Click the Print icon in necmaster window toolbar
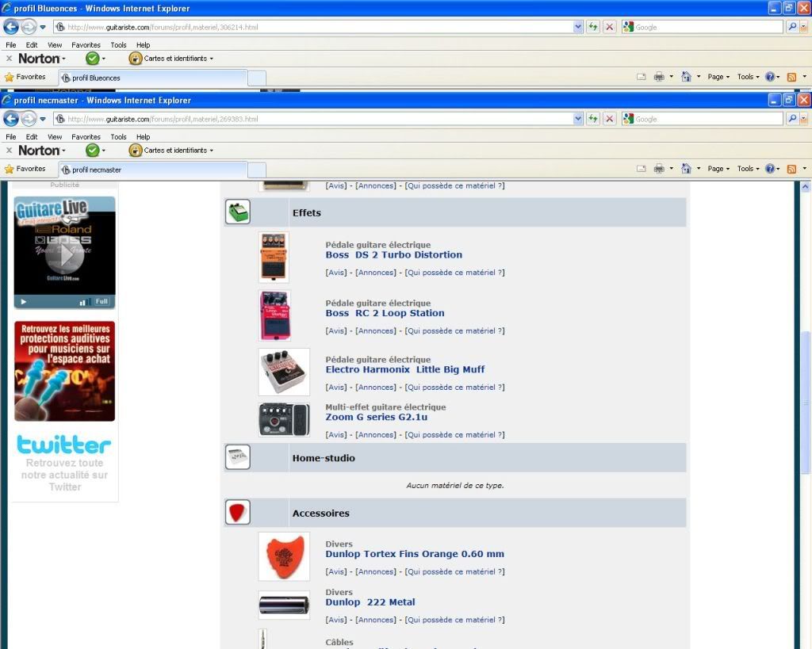Image resolution: width=812 pixels, height=649 pixels. [658, 169]
